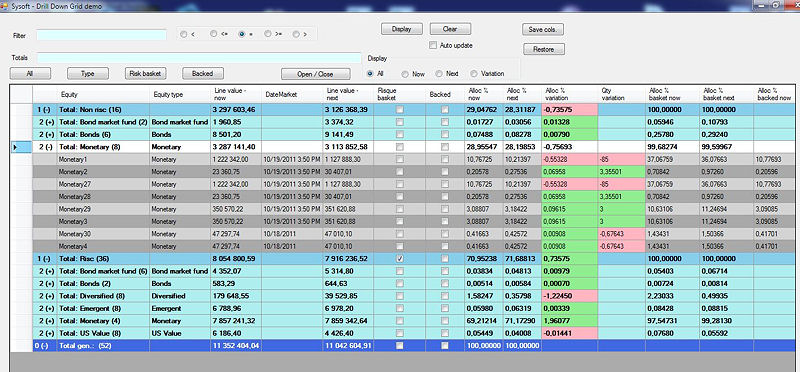The width and height of the screenshot is (800, 372).
Task: Select the Display Next radio button
Action: tap(439, 73)
